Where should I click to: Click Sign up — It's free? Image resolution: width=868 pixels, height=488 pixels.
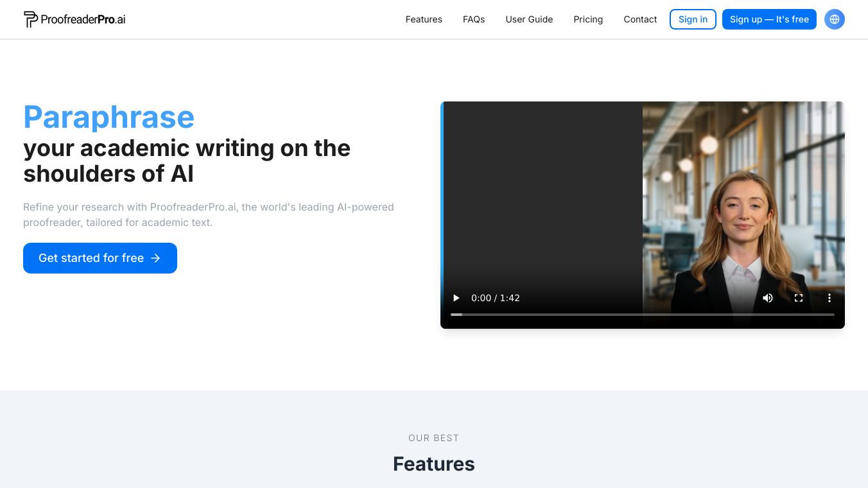point(769,19)
